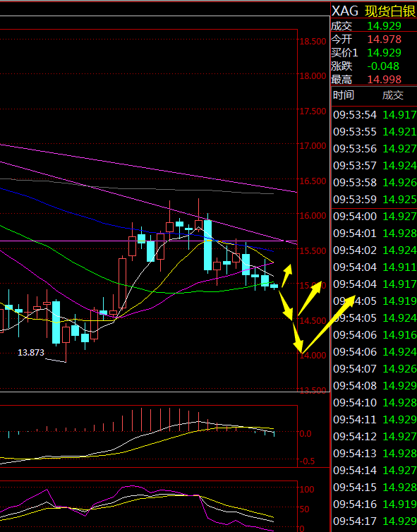
Task: Click the large cyan candle below 16.000
Action: (x=207, y=246)
